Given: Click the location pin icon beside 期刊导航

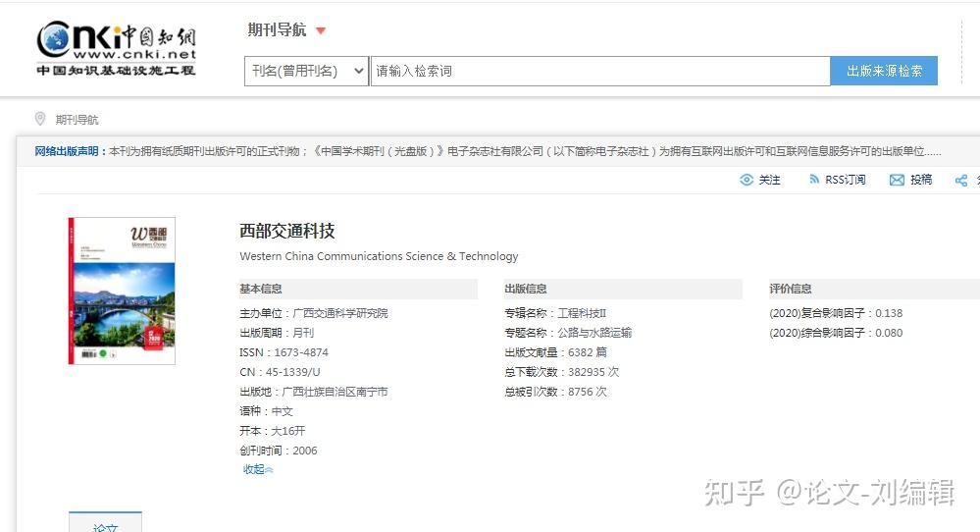Looking at the screenshot, I should (40, 119).
